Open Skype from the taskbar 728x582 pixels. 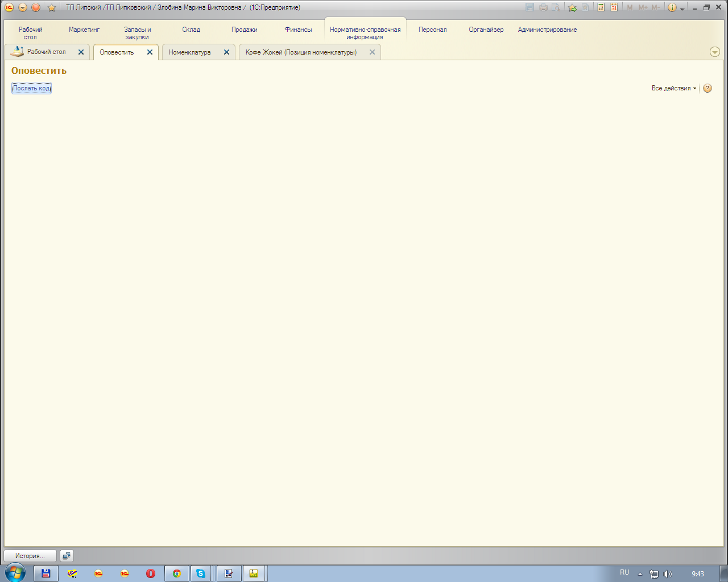click(x=201, y=573)
